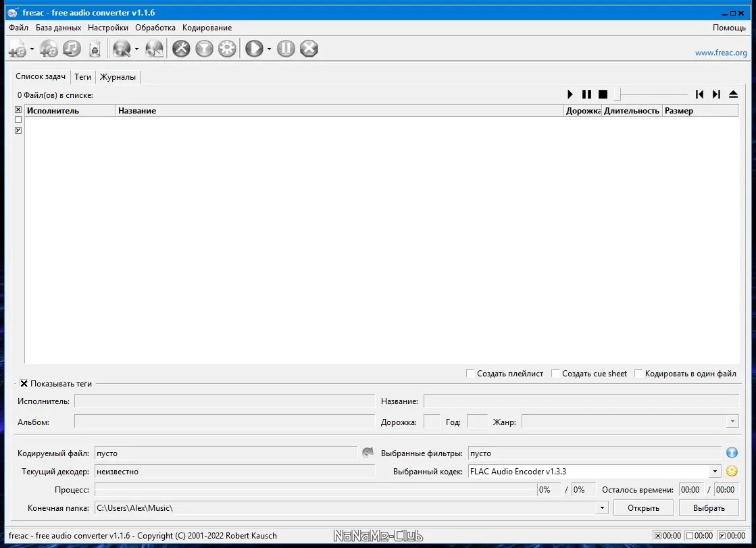This screenshot has width=756, height=548.
Task: Start encoding with the toolbar play icon
Action: pyautogui.click(x=254, y=49)
